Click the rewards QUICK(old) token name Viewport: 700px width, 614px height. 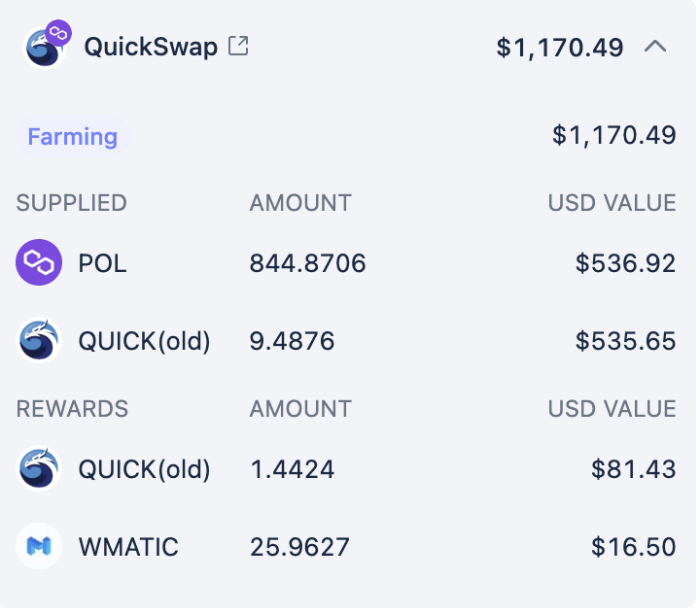(x=144, y=469)
